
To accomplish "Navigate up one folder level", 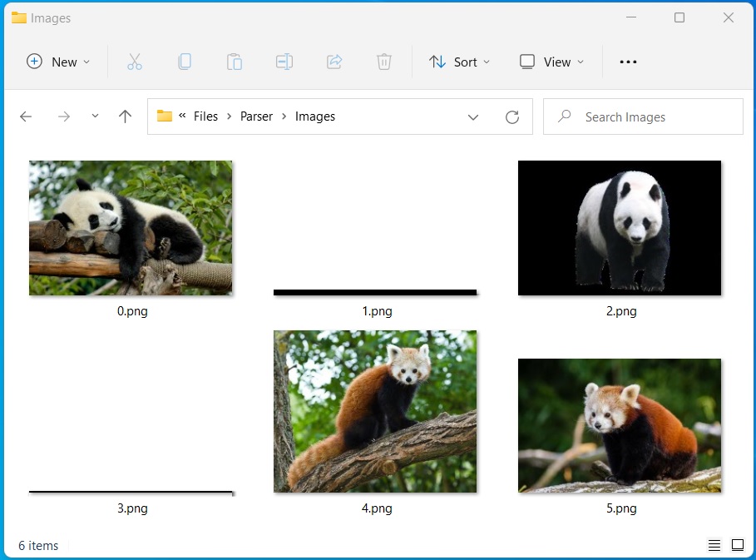I will (x=125, y=116).
